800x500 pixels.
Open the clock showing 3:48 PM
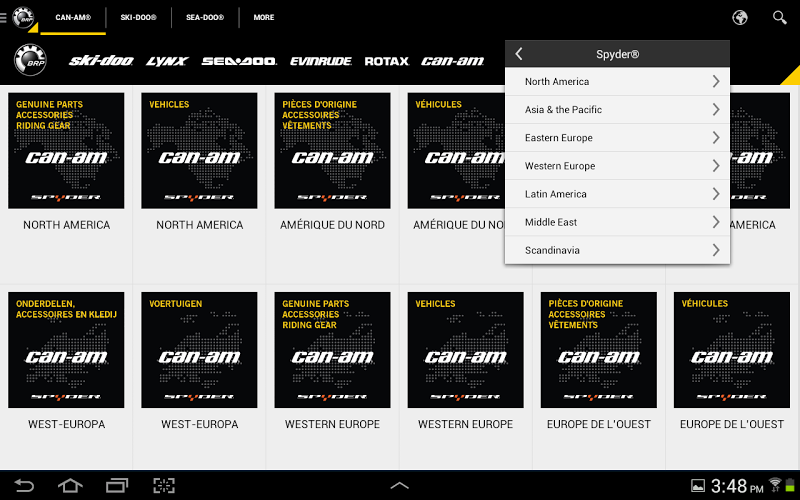737,486
